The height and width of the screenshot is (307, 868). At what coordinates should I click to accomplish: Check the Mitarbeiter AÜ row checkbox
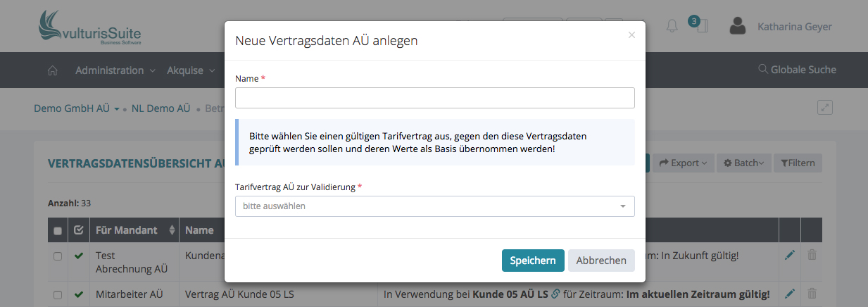coord(58,294)
